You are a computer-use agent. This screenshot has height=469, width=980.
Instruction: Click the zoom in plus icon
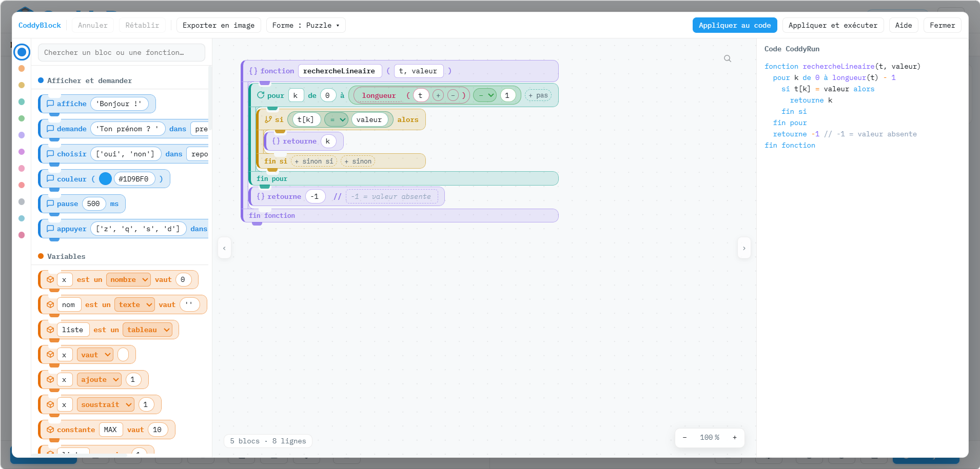[735, 438]
